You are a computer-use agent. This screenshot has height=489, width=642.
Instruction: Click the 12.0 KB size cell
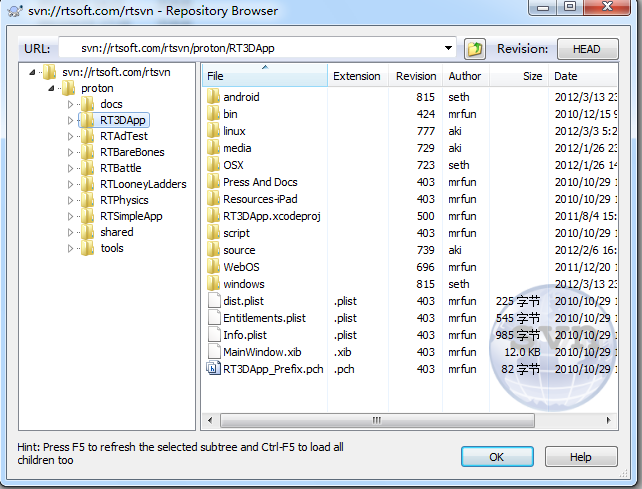tap(522, 352)
